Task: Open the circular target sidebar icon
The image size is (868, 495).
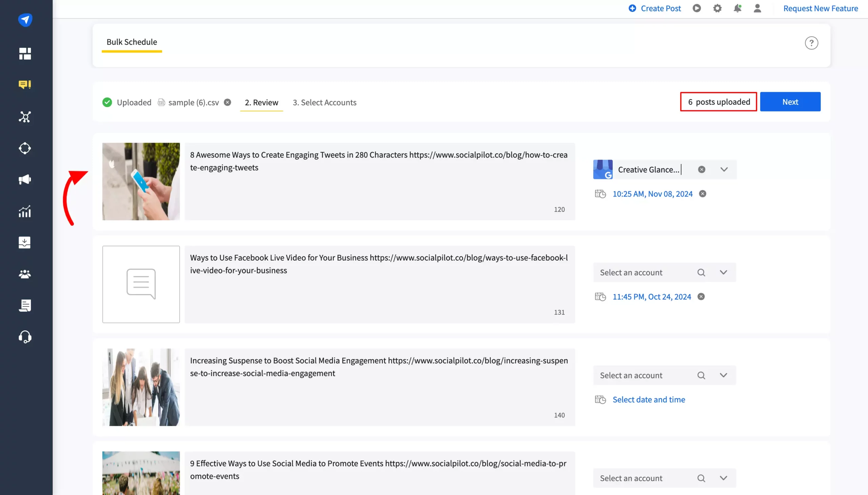Action: (x=25, y=148)
